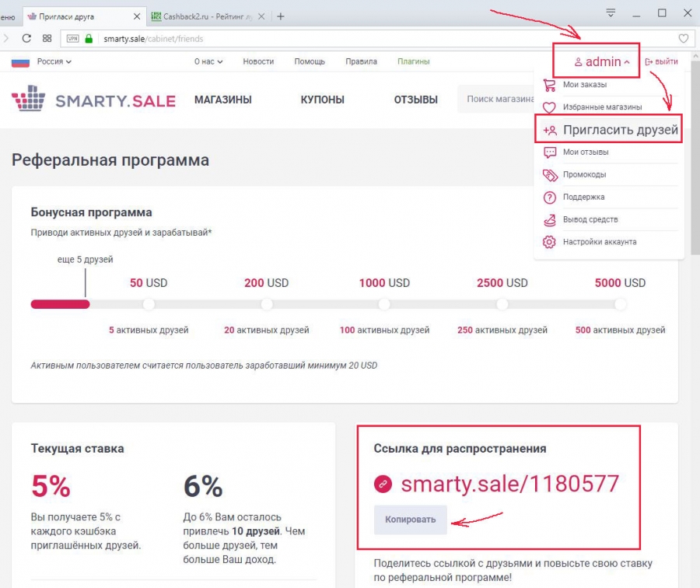Open the browser tab menu icon

point(611,13)
